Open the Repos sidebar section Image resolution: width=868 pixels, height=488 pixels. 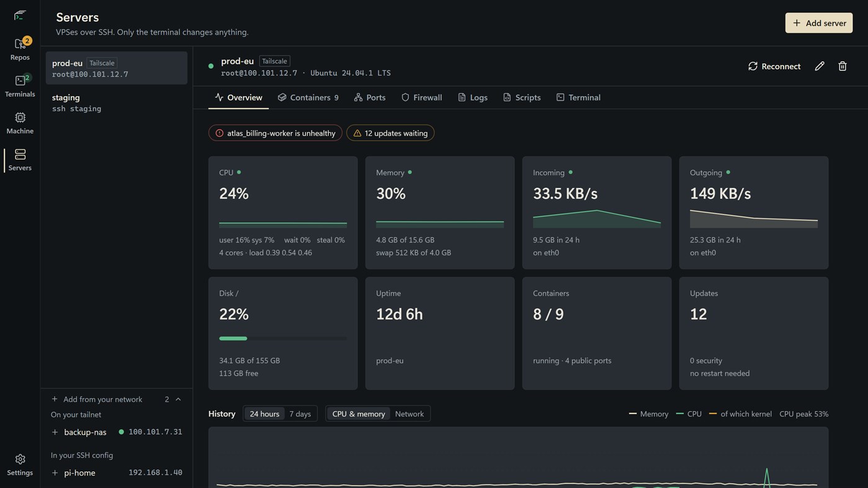(x=20, y=49)
